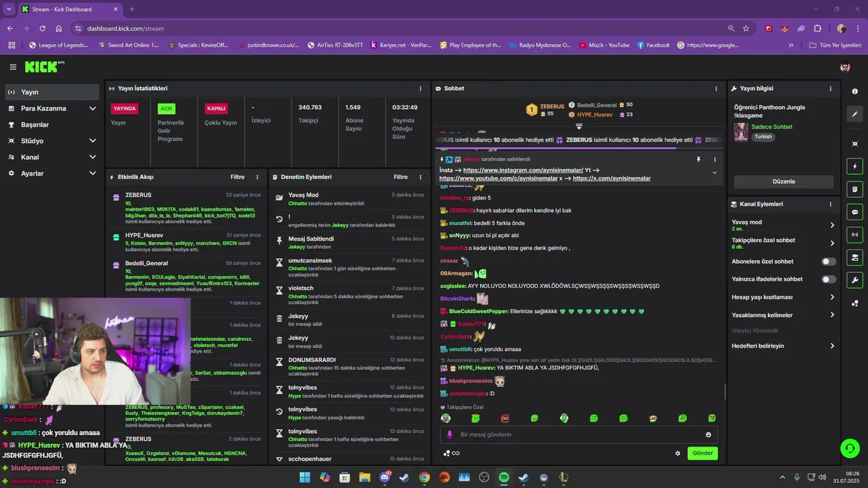The image size is (868, 488).
Task: Open Yasaklanmış kelimeler chevron
Action: point(832,314)
